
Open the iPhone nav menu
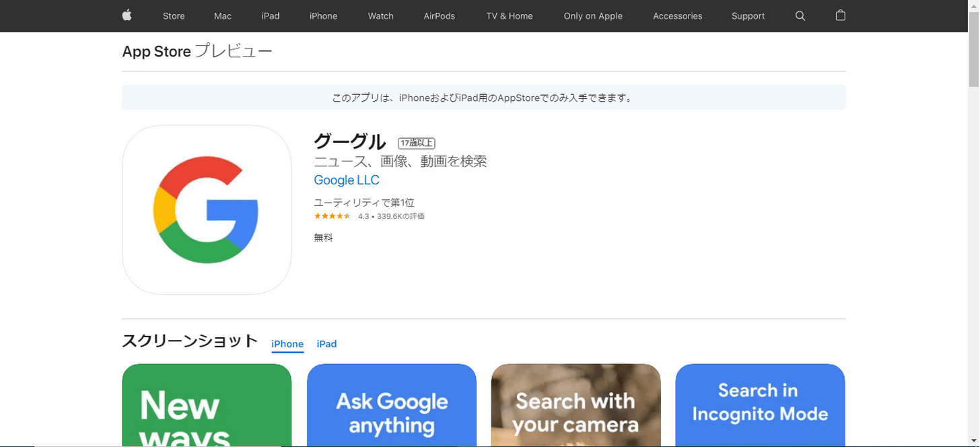(324, 16)
